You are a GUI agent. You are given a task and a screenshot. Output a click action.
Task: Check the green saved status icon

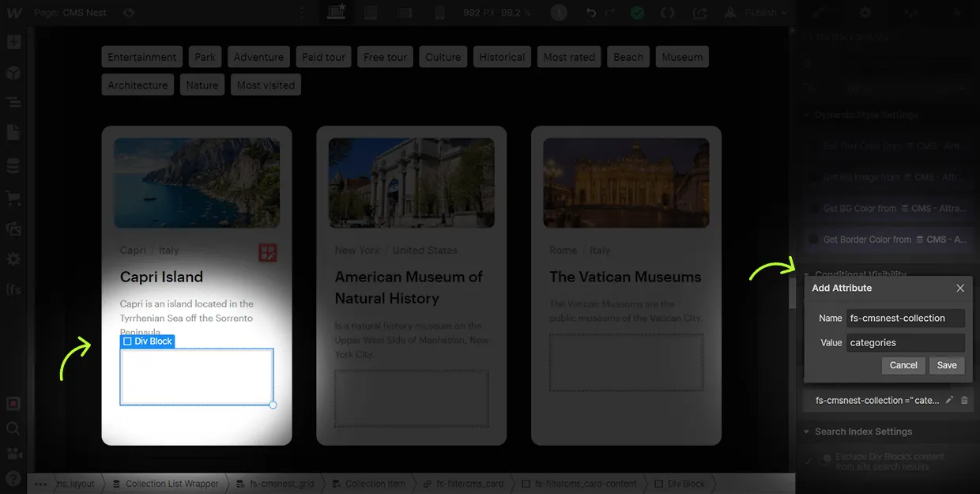click(637, 13)
